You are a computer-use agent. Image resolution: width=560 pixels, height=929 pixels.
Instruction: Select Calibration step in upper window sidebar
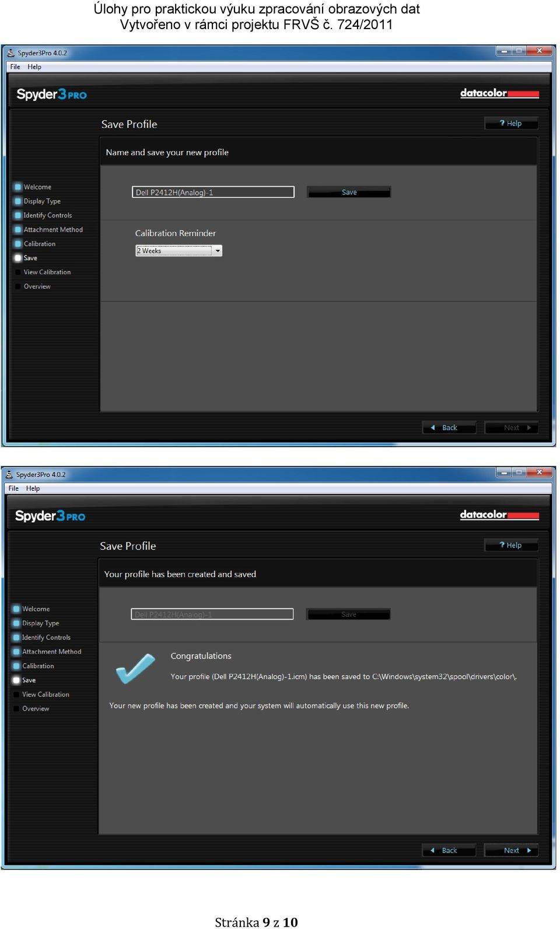36,243
